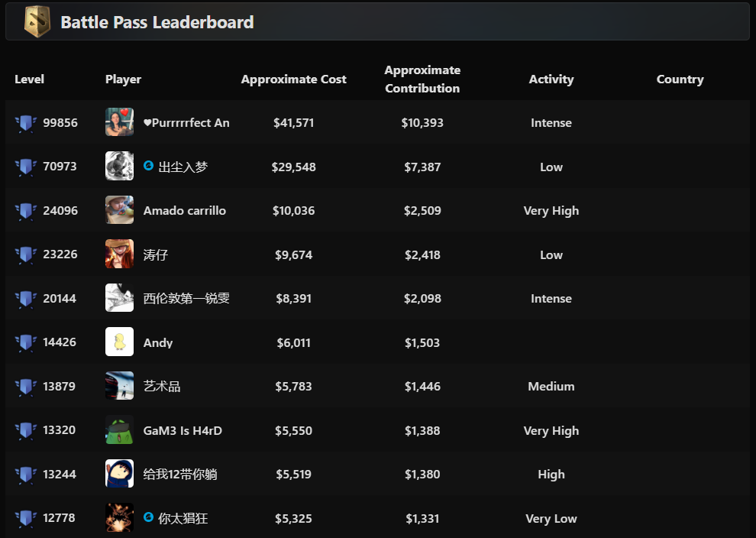Open the yellow duck avatar for Andy
This screenshot has height=538, width=756.
click(120, 342)
